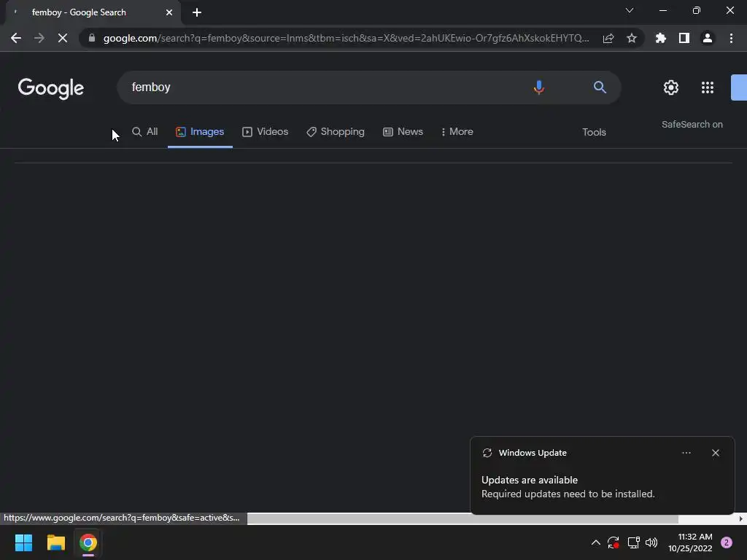Open Chrome's three-dot menu
This screenshot has width=747, height=560.
[x=731, y=38]
